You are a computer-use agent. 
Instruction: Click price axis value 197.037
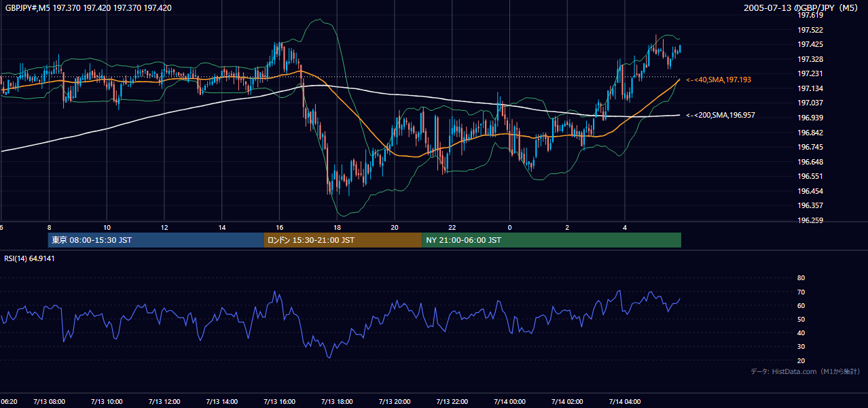pos(810,103)
